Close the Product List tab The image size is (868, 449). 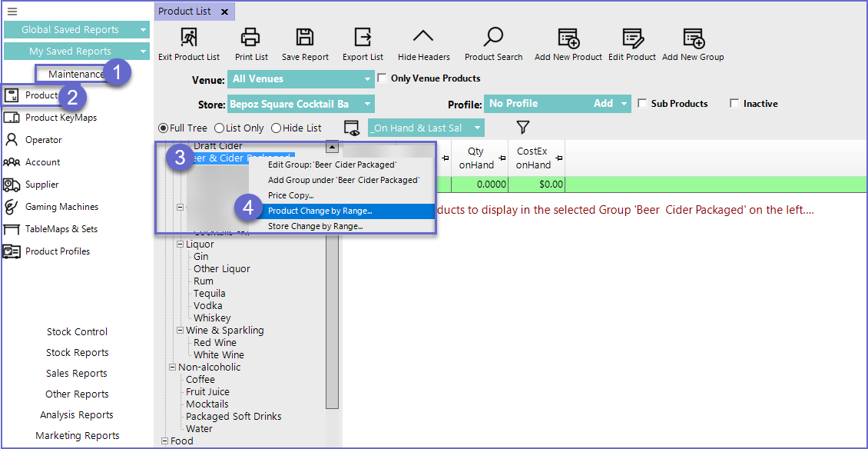224,12
